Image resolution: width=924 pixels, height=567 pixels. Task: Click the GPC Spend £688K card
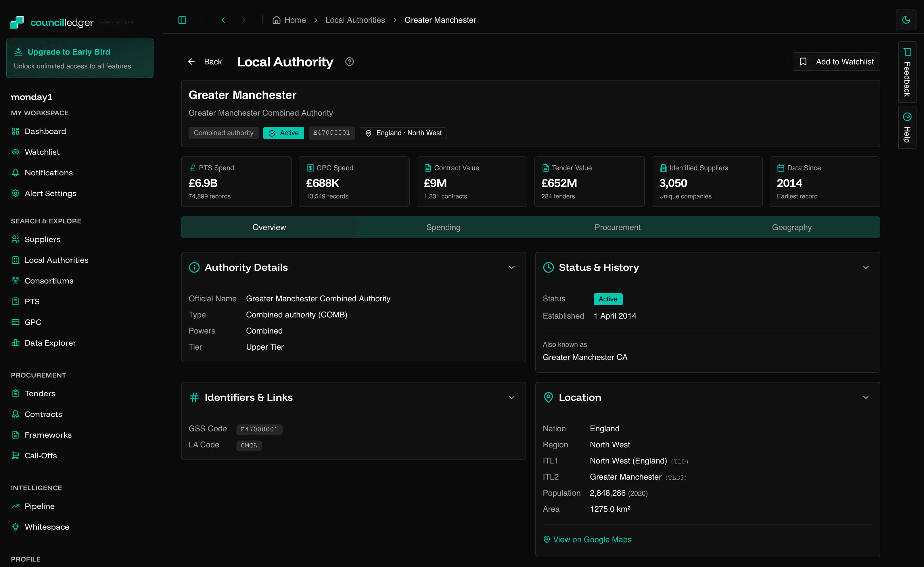[354, 181]
